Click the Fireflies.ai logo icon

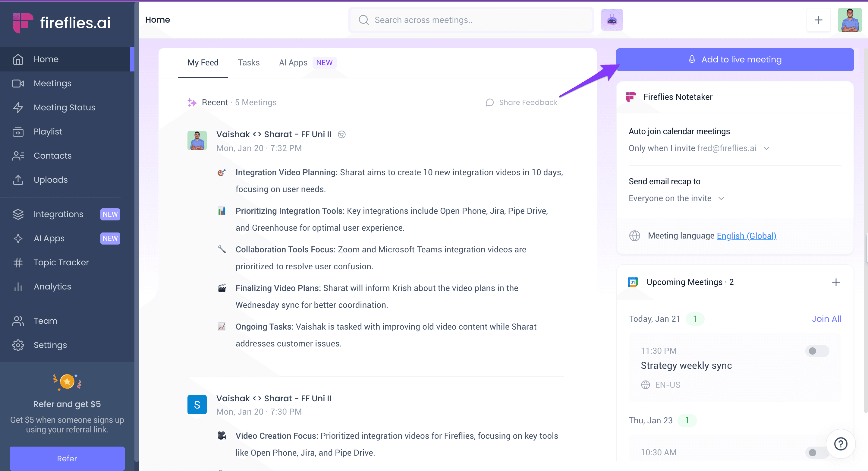23,23
